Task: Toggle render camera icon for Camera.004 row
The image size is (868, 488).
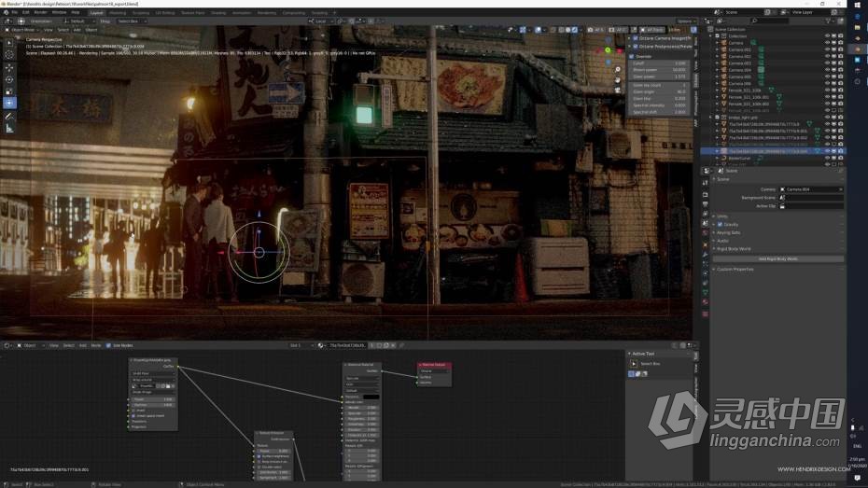Action: [x=840, y=70]
